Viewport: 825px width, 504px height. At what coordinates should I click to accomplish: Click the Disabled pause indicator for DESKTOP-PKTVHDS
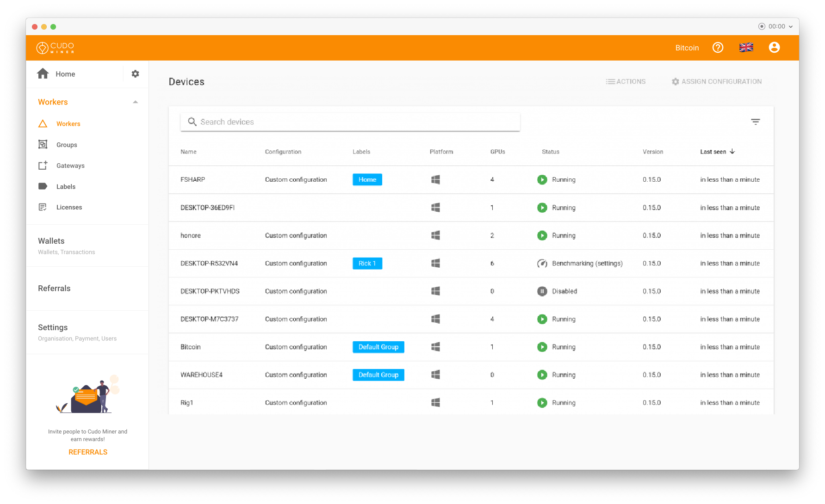point(542,291)
